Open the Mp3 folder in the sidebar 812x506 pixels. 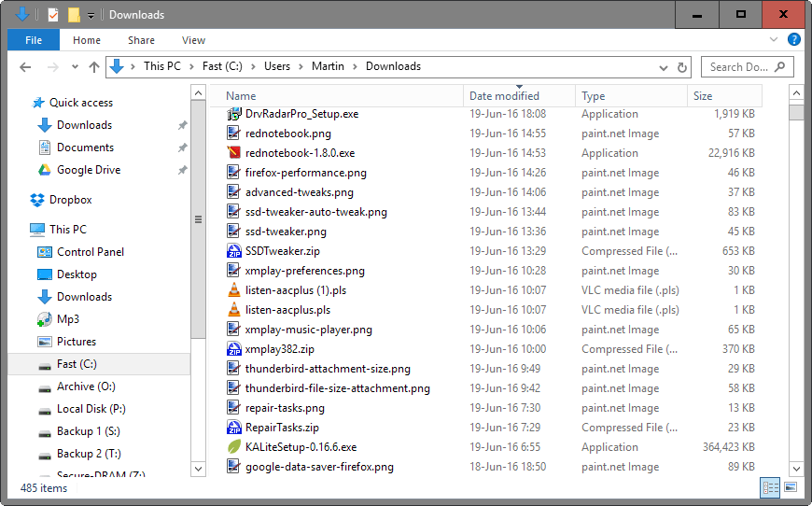pyautogui.click(x=68, y=319)
